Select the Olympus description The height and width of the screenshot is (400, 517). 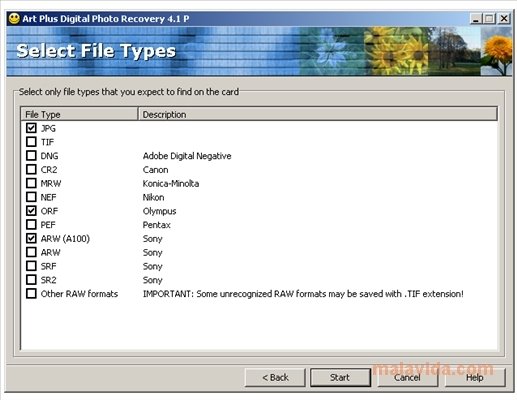pyautogui.click(x=159, y=211)
